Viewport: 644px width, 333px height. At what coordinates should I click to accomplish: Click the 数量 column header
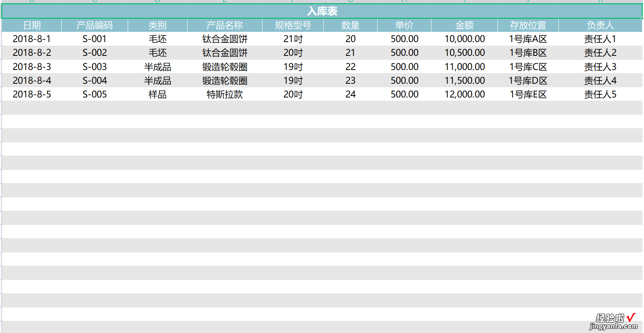point(350,25)
